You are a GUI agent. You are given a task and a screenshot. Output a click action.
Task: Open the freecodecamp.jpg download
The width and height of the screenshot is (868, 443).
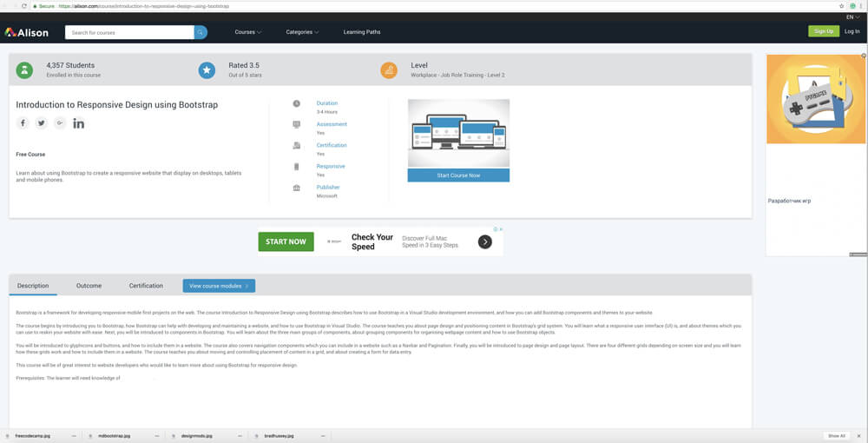coord(33,436)
